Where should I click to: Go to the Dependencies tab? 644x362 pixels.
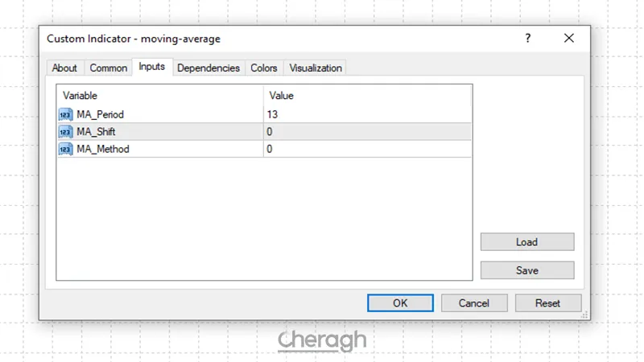[208, 68]
